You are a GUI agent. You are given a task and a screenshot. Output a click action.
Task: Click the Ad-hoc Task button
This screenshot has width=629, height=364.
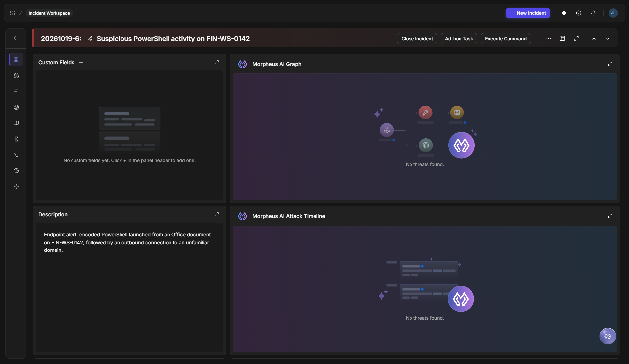pos(459,39)
